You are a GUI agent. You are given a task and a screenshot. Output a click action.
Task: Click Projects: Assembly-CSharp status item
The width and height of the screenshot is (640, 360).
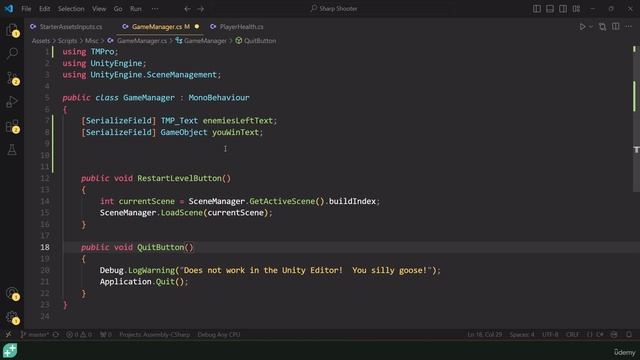[x=155, y=335]
